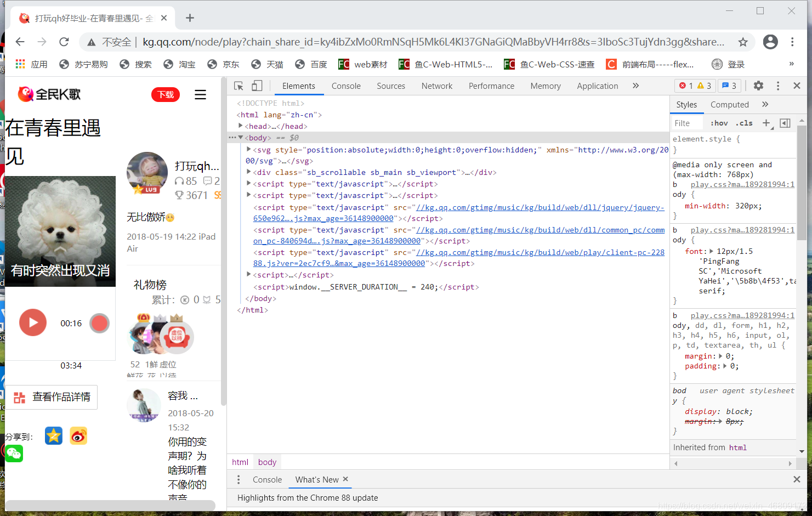The width and height of the screenshot is (812, 516).
Task: Click the 全民K歌 logo
Action: coord(49,94)
